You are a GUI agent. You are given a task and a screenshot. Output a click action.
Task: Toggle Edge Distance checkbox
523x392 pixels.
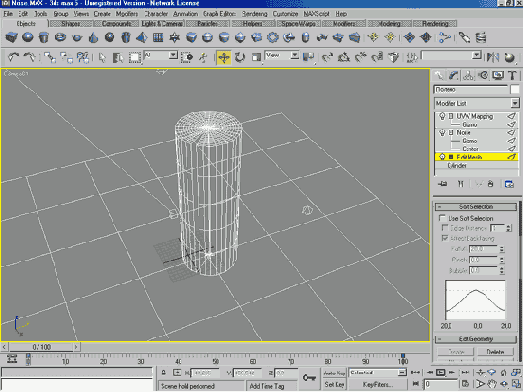click(x=445, y=228)
